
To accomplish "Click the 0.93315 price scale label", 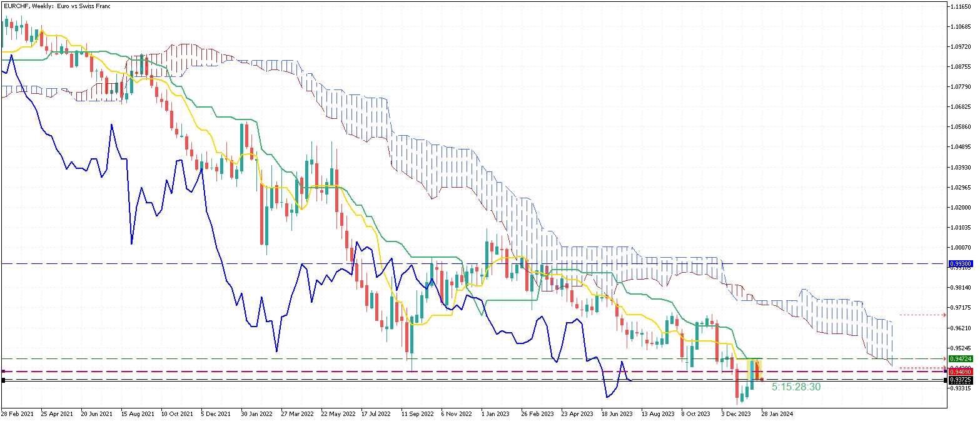I will tap(960, 388).
